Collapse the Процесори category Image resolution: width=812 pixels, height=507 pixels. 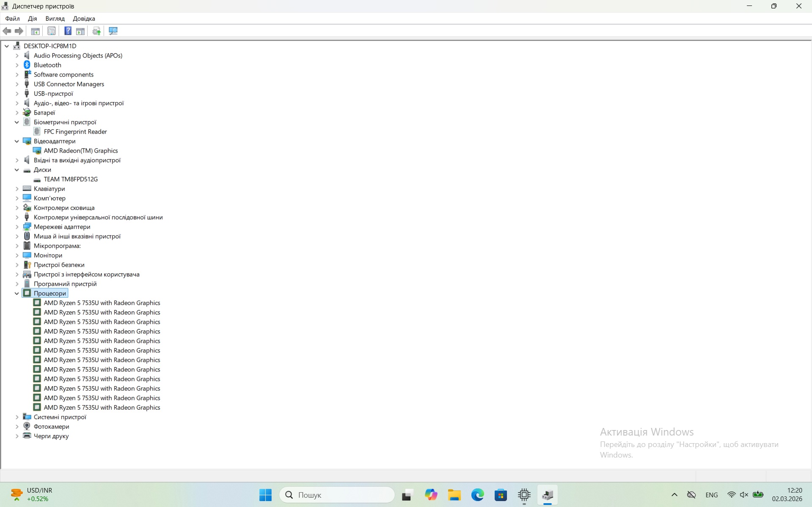click(x=17, y=293)
